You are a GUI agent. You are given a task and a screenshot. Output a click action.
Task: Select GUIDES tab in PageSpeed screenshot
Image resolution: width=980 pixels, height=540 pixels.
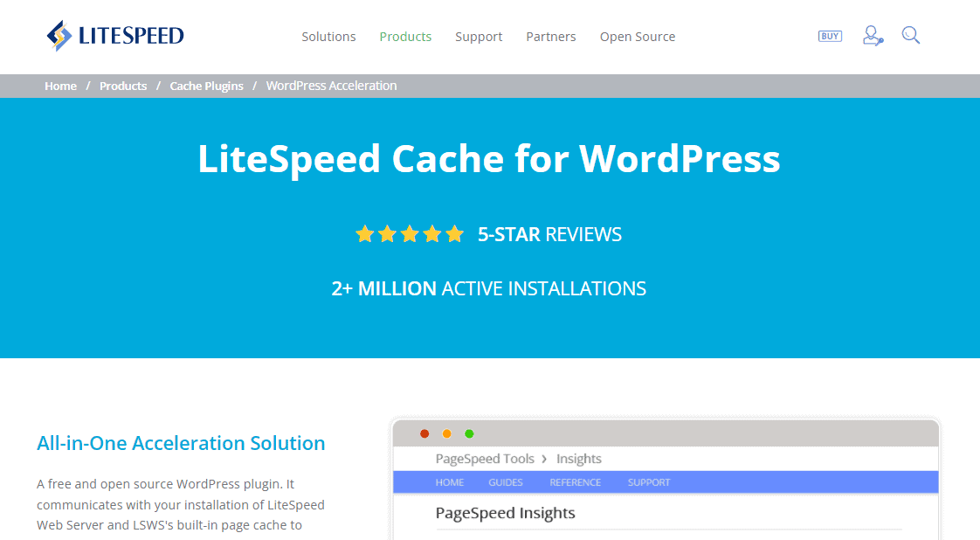point(506,482)
